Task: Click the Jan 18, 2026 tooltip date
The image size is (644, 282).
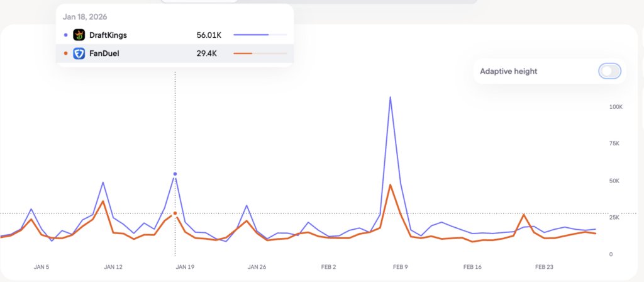Action: (x=85, y=17)
